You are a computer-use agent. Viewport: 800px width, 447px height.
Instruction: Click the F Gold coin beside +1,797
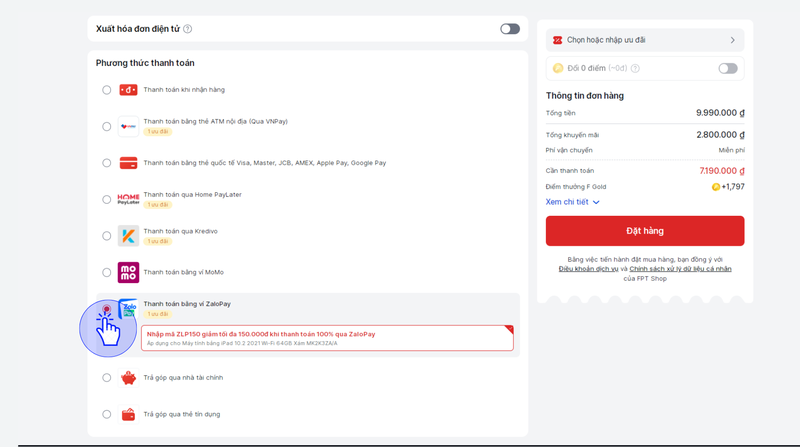[x=716, y=187]
